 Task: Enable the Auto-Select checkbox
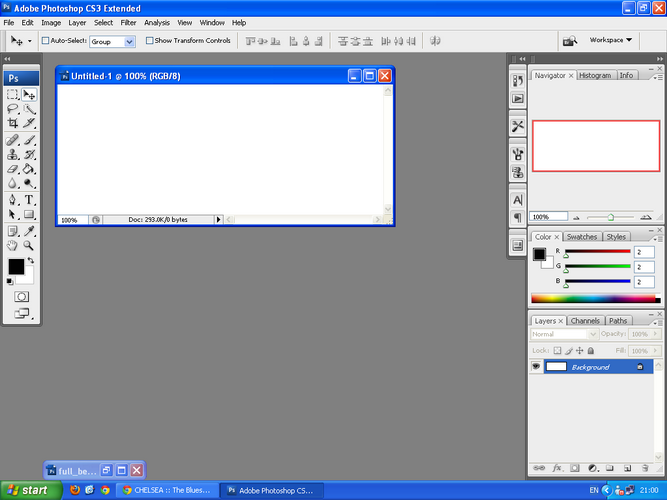click(46, 41)
